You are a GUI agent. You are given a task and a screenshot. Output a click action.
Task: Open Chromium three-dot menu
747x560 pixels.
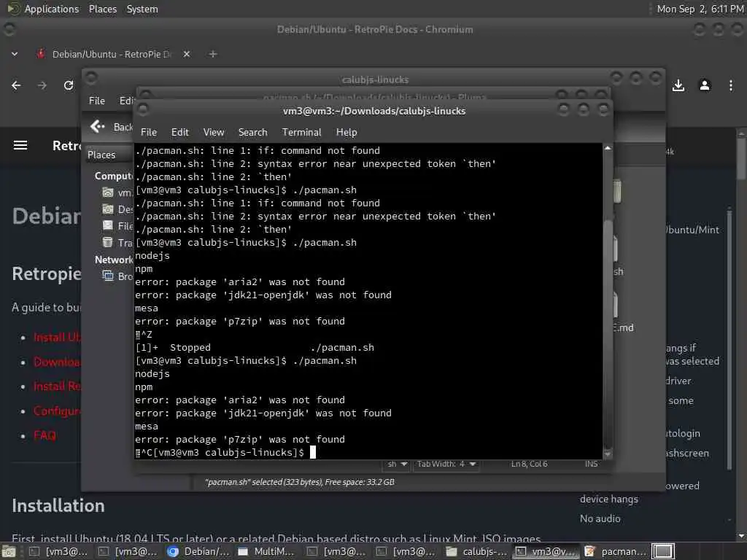(x=731, y=85)
